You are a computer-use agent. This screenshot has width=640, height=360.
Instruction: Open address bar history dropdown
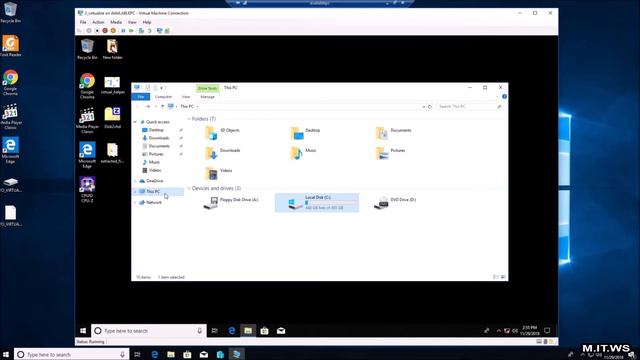pyautogui.click(x=423, y=107)
